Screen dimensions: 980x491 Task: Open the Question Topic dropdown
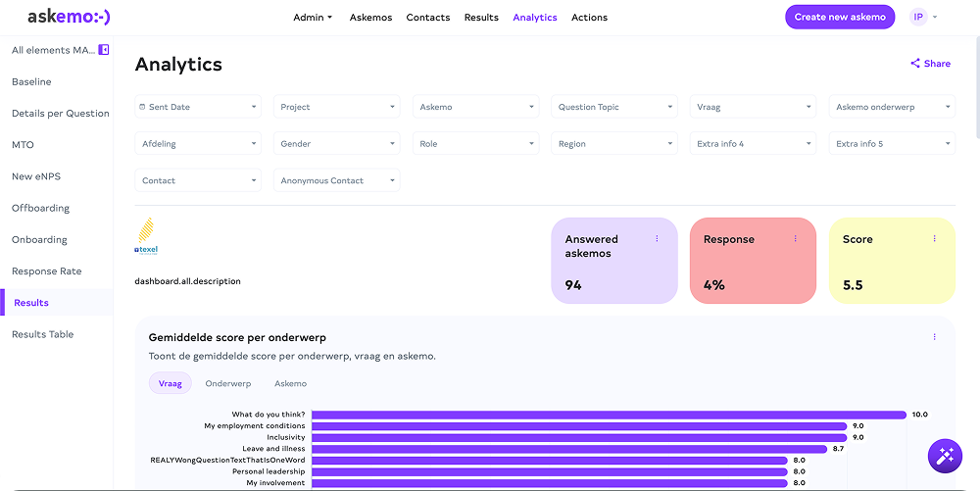614,107
